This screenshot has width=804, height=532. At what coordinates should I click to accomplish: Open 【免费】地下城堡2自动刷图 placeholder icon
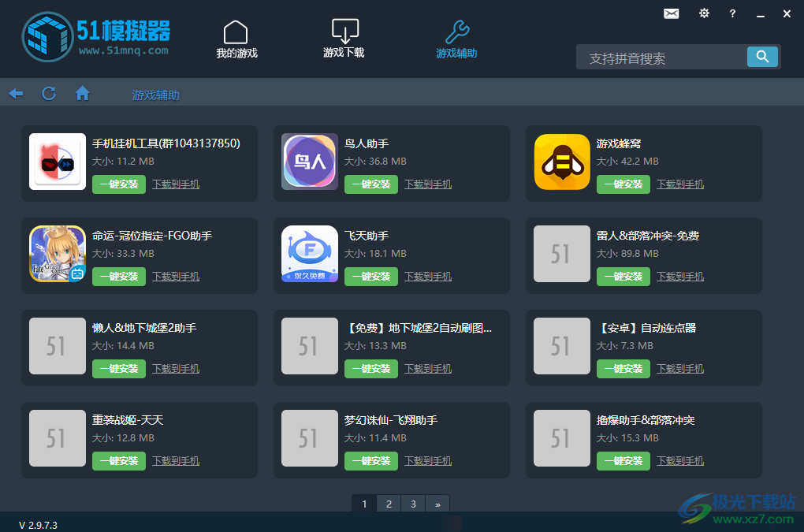(x=310, y=346)
